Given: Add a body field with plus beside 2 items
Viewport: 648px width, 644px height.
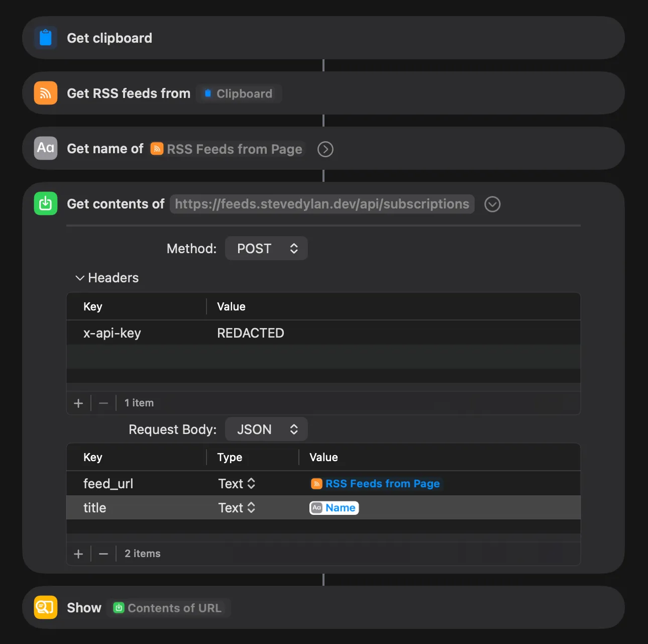Looking at the screenshot, I should (x=78, y=554).
